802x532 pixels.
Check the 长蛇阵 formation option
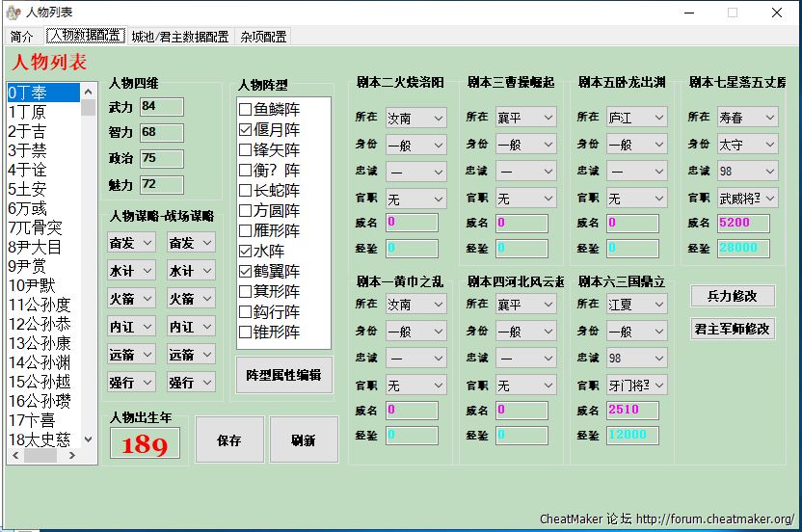(x=246, y=191)
